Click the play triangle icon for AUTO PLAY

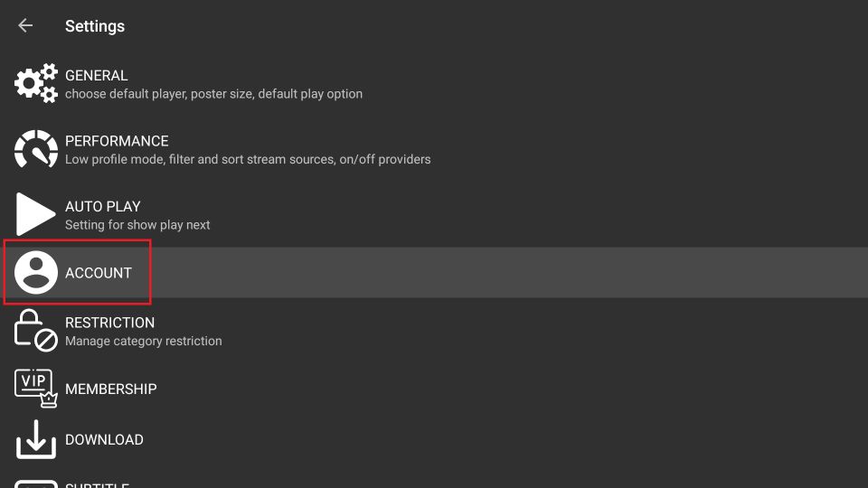tap(36, 214)
